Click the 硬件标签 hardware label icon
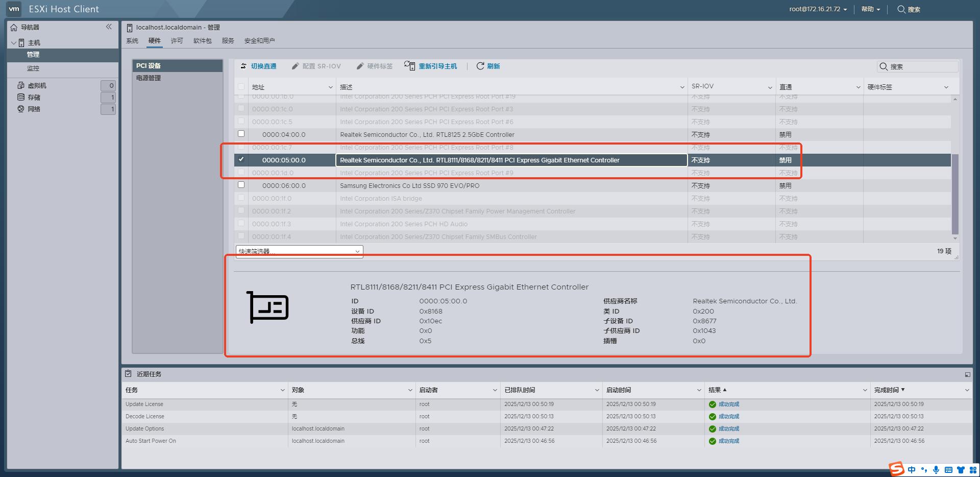Screen dimensions: 980x477 point(361,66)
